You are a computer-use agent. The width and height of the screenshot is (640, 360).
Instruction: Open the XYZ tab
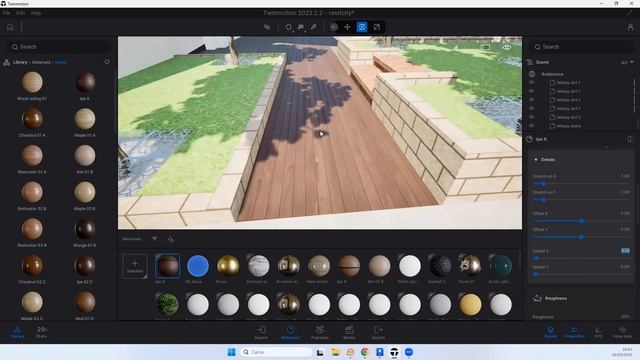coord(598,332)
